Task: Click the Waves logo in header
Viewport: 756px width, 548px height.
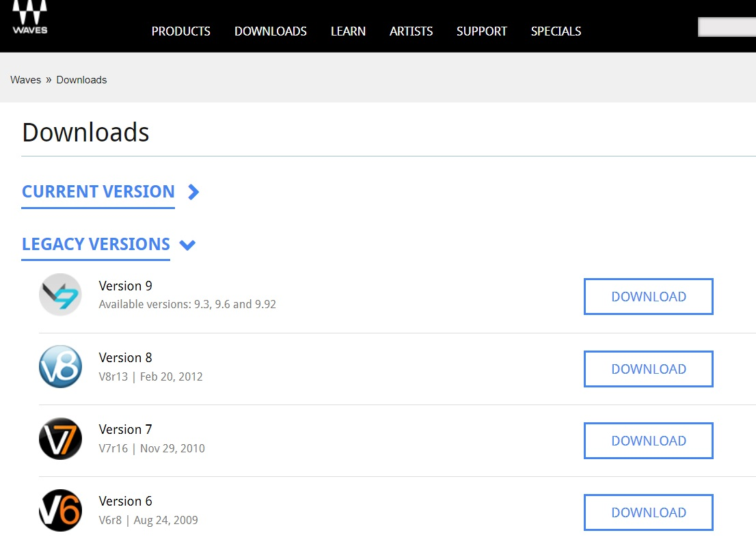Action: [29, 18]
